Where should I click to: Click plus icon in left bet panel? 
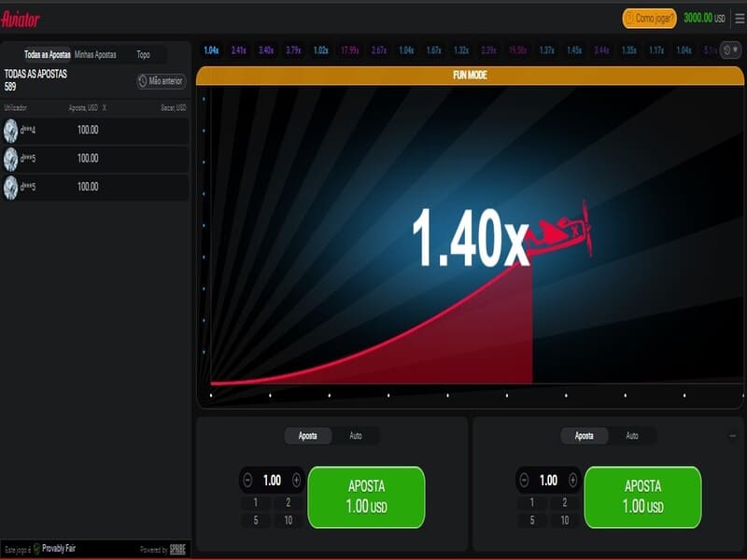click(296, 480)
